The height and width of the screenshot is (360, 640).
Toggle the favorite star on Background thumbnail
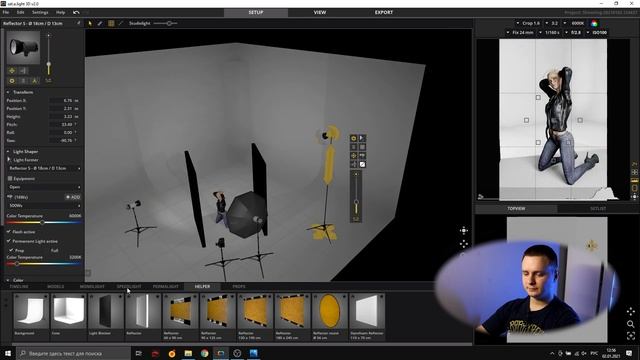[46, 297]
